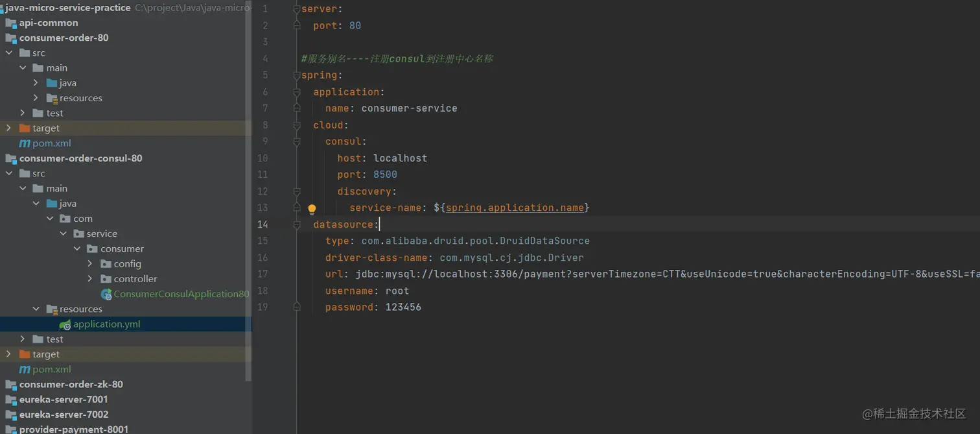980x434 pixels.
Task: Click the 'consumer-service' name value
Action: tap(409, 108)
